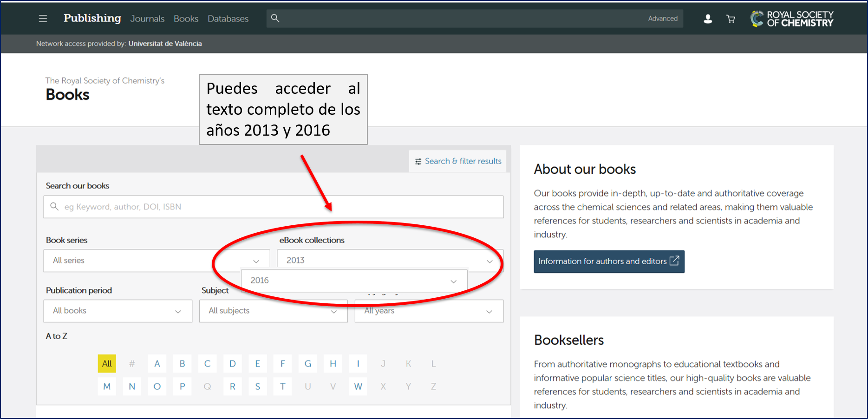
Task: Filter books by letter A
Action: point(157,364)
